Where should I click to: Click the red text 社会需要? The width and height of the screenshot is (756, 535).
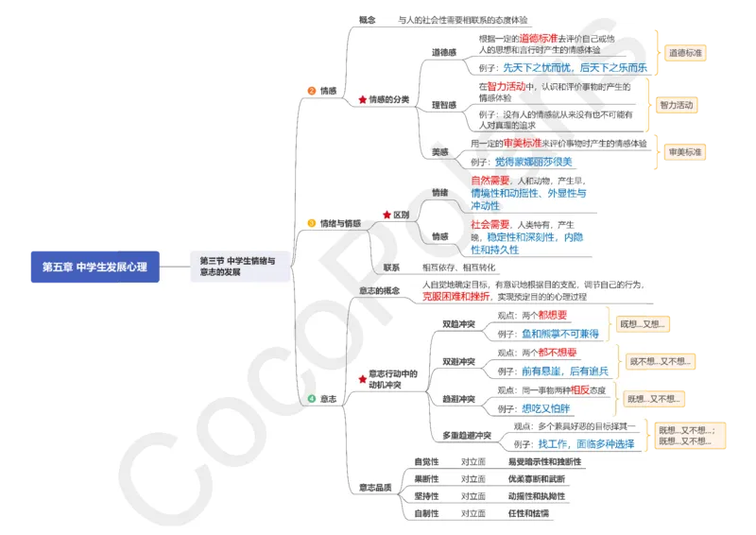(490, 224)
